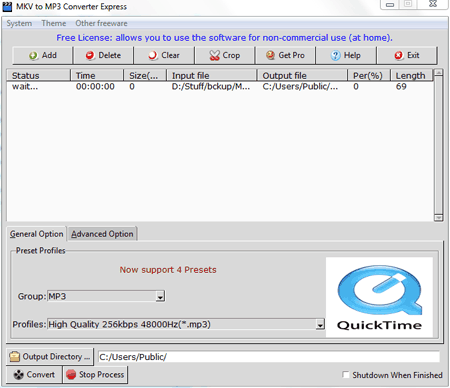Click the Clear list icon

[153, 55]
